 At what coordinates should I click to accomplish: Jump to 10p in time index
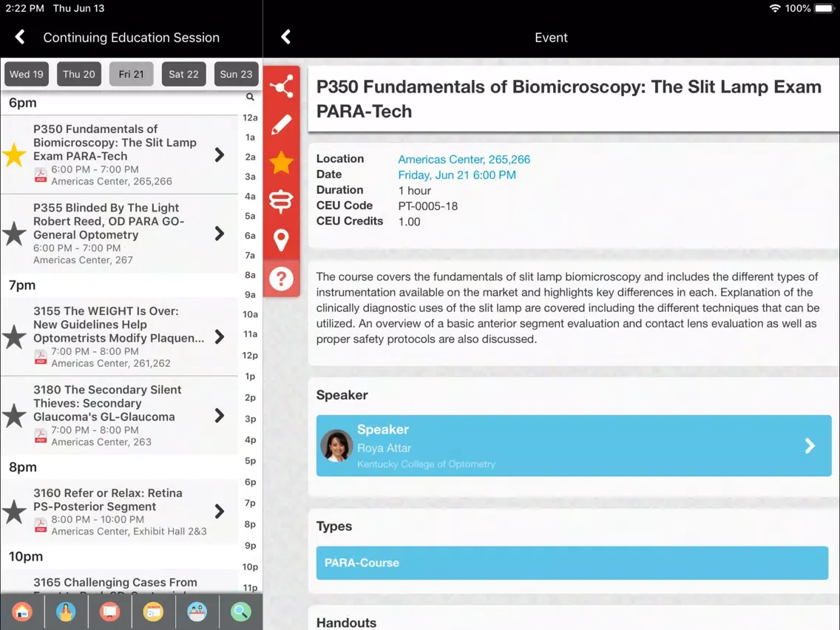250,567
